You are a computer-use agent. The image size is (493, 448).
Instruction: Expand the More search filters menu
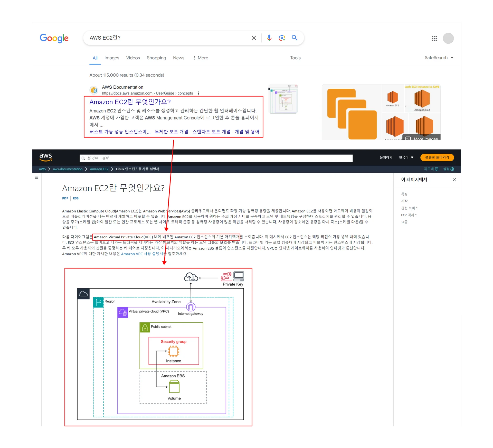click(x=201, y=58)
